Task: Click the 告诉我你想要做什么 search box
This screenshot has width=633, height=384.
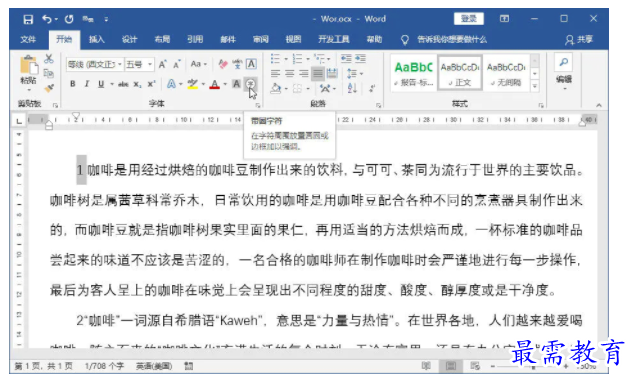Action: (452, 40)
